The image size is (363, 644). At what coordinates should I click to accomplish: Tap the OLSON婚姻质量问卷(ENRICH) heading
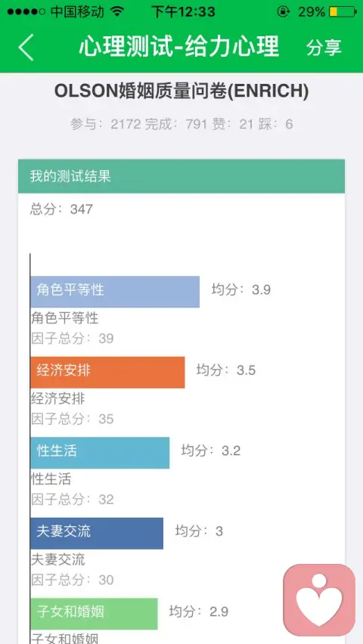(181, 92)
